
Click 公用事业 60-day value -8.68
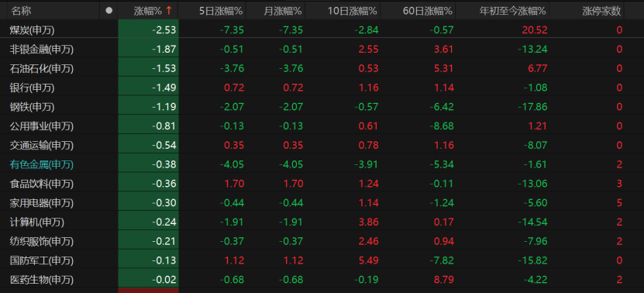pyautogui.click(x=441, y=126)
